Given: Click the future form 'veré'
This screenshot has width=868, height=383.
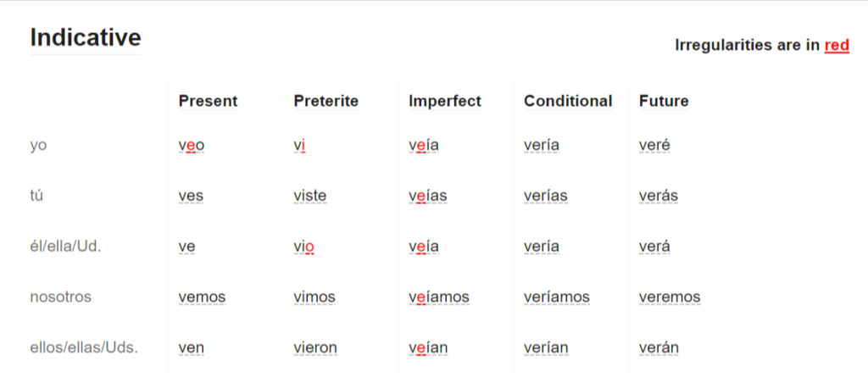Looking at the screenshot, I should [655, 146].
